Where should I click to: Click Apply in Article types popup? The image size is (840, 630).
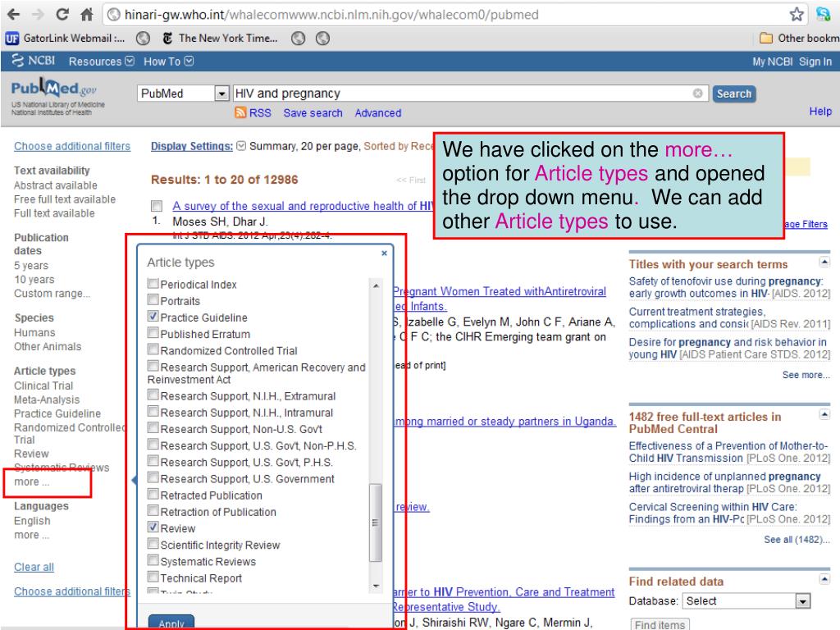pyautogui.click(x=171, y=623)
